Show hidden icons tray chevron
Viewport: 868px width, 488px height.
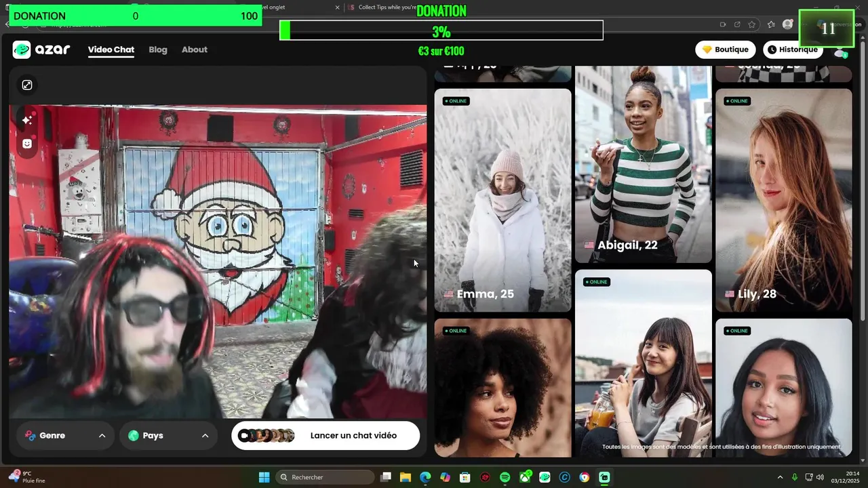780,477
